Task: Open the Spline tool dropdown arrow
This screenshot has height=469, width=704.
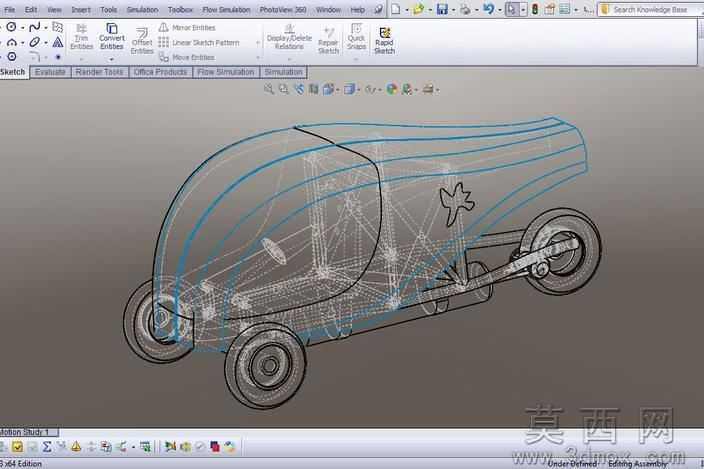Action: 46,28
